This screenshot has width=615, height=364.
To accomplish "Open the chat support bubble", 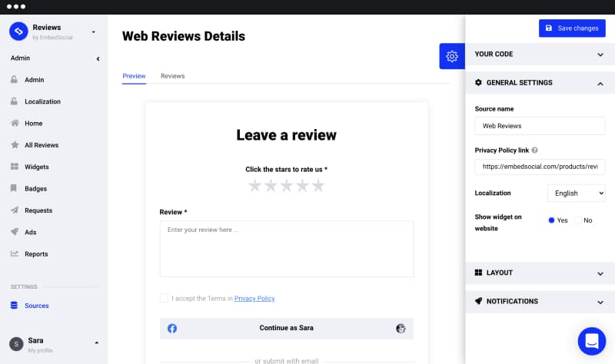I will [591, 341].
